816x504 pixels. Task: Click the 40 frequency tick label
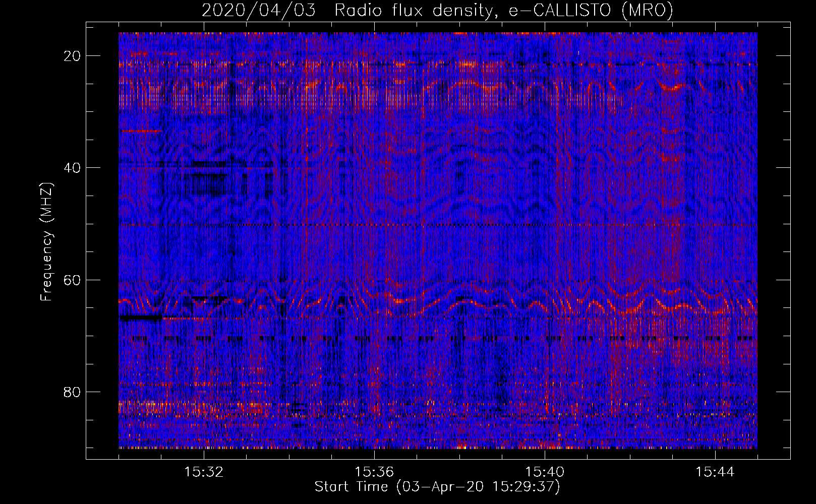coord(73,168)
